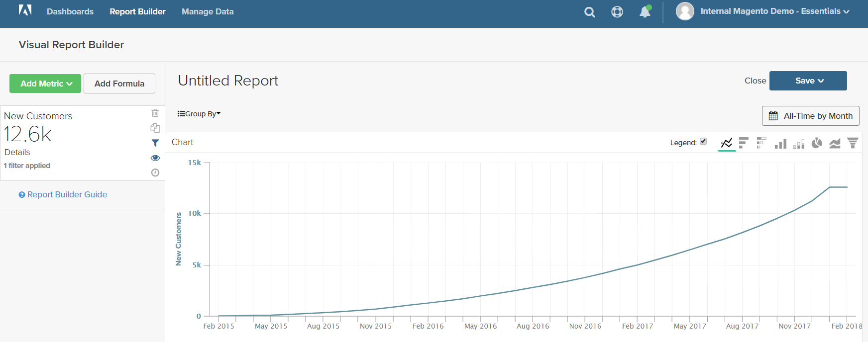Click the Add Formula button
The height and width of the screenshot is (342, 868).
tap(119, 84)
